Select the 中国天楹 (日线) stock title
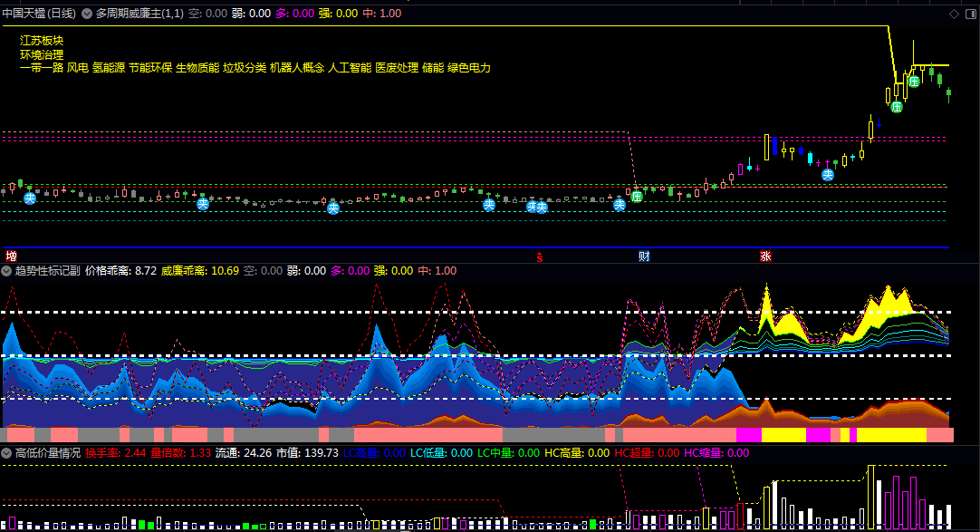 point(40,15)
